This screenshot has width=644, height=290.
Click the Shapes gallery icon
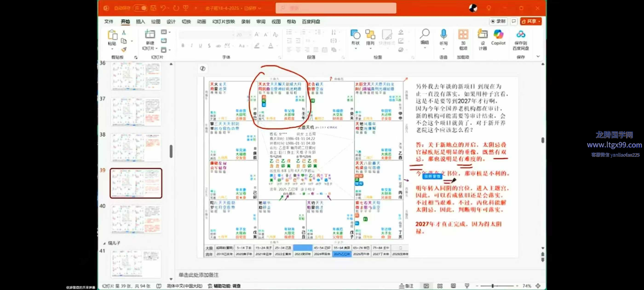[355, 34]
